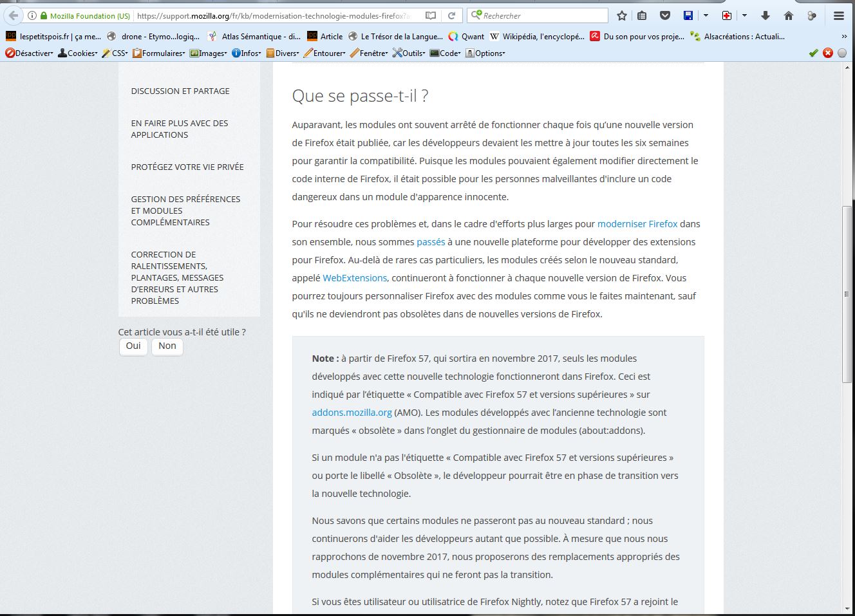Open the Cookies dropdown in developer toolbar

tap(77, 53)
